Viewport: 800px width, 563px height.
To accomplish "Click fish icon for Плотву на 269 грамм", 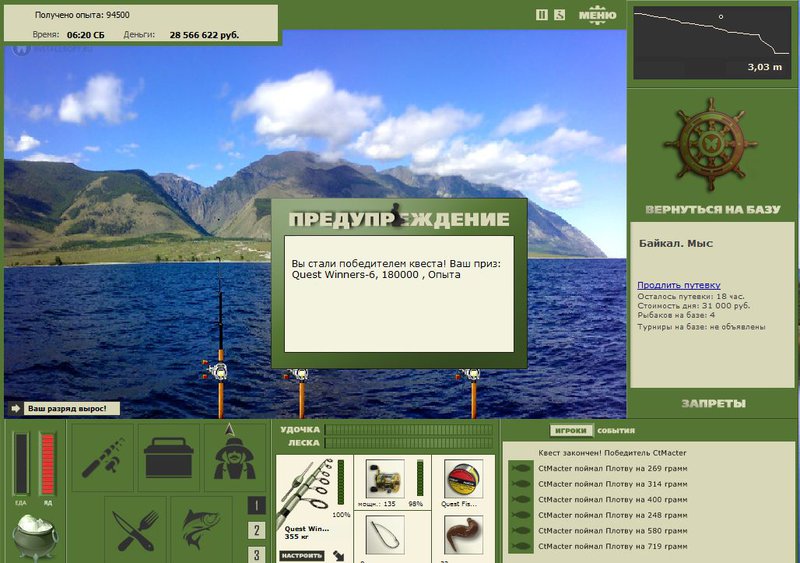I will pos(521,468).
